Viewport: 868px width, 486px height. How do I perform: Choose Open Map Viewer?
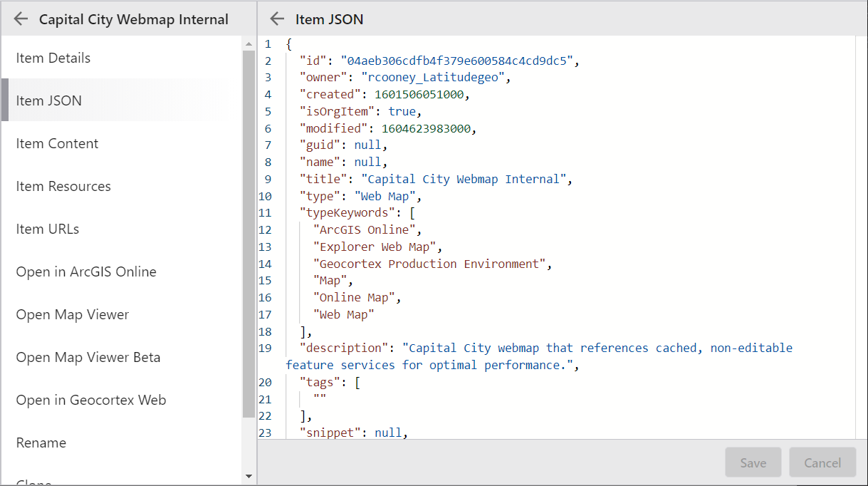point(121,314)
